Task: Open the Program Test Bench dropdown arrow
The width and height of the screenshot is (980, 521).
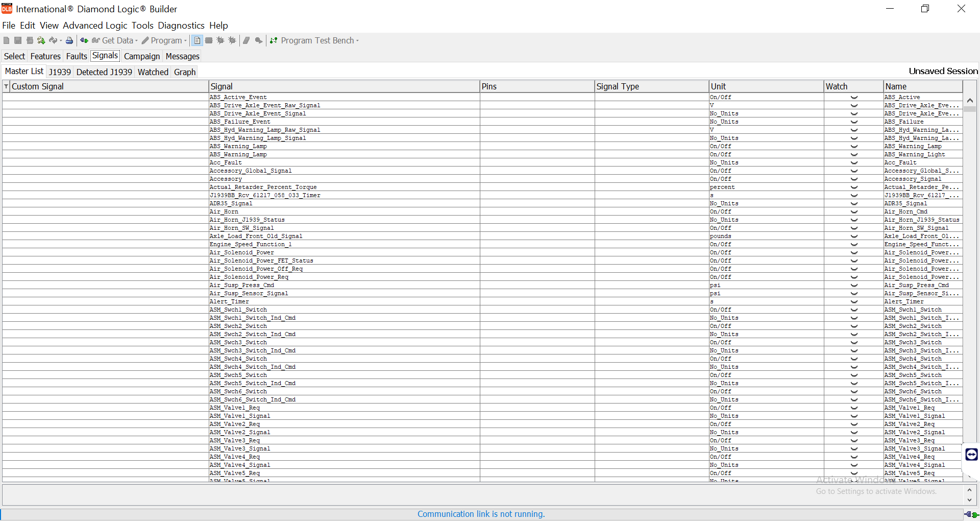Action: pos(357,41)
